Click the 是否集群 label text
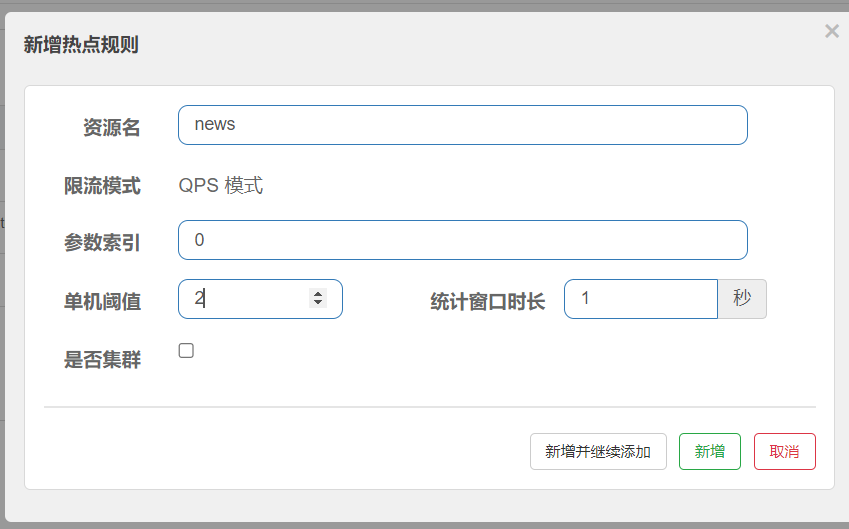849x529 pixels. [x=102, y=360]
